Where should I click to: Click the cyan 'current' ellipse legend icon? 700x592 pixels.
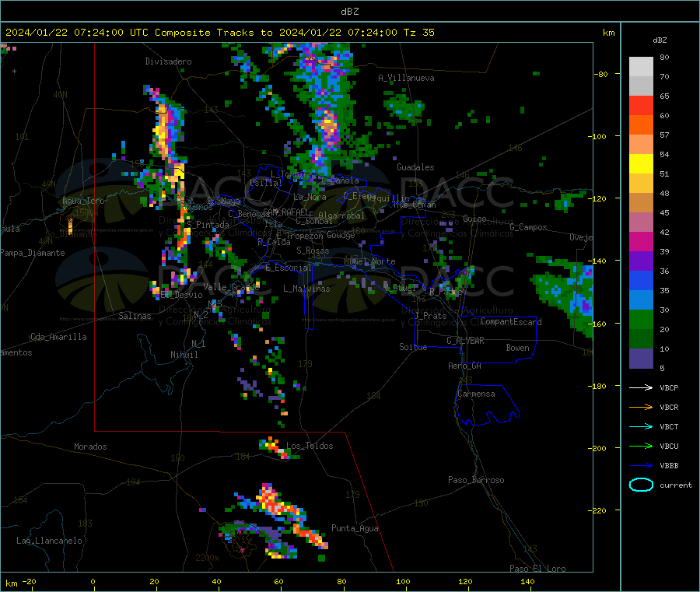641,485
